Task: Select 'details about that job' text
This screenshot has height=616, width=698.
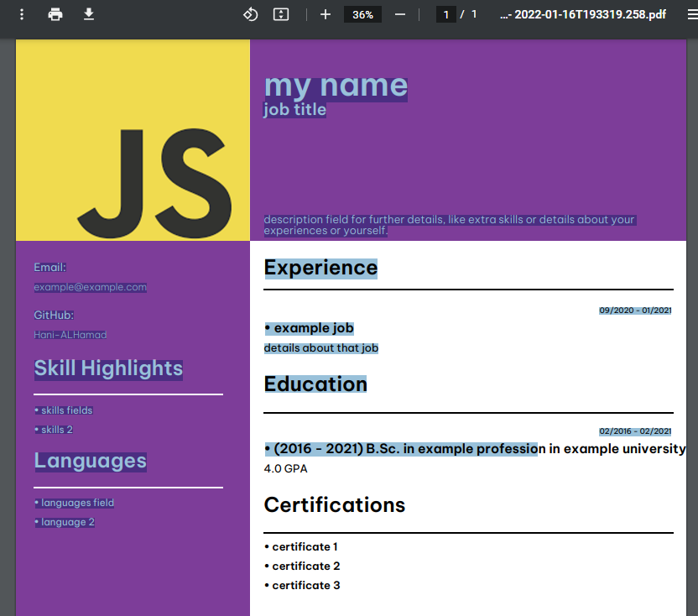Action: (321, 348)
